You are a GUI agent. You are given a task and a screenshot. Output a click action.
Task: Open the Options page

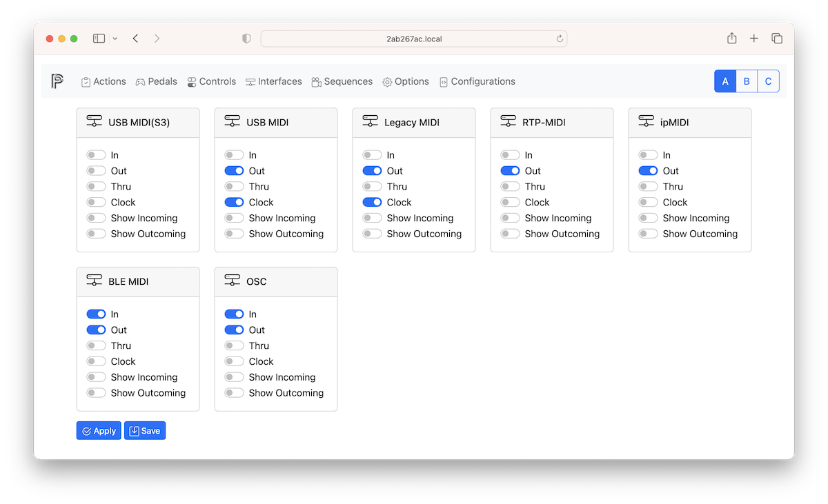tap(406, 81)
